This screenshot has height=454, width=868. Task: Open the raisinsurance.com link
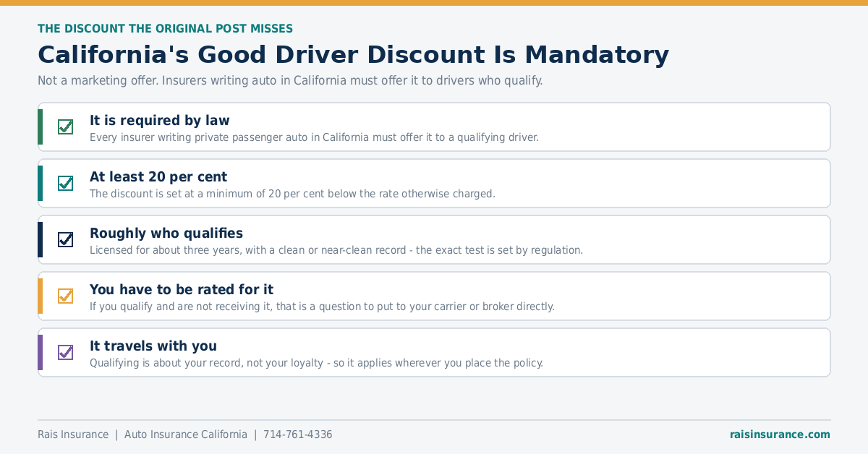pos(780,434)
